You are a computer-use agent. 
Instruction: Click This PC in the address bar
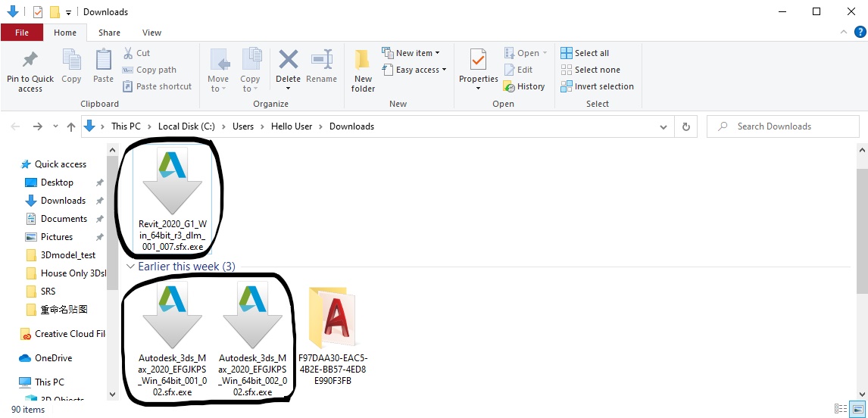pos(126,126)
